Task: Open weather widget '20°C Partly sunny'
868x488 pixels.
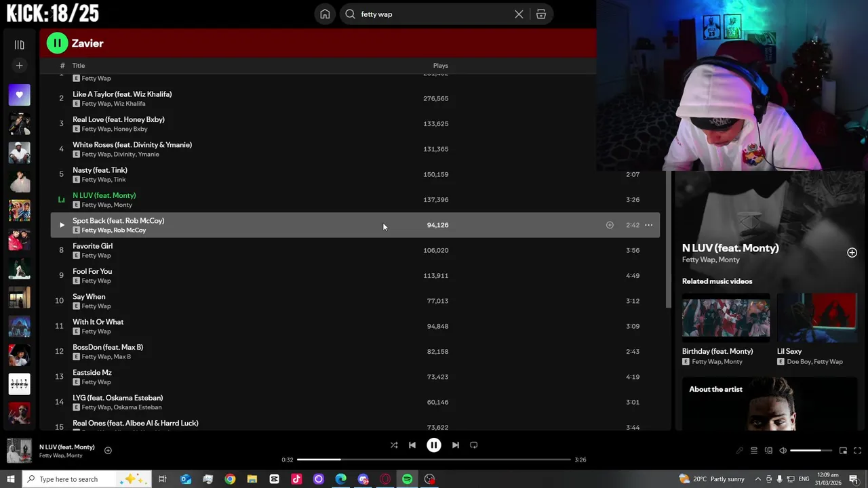Action: (712, 479)
